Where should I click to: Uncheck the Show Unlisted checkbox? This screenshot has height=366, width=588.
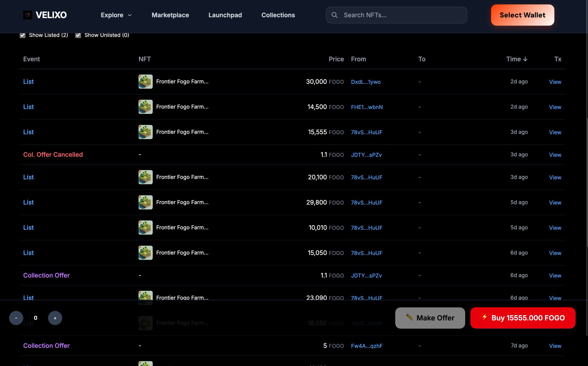tap(78, 35)
